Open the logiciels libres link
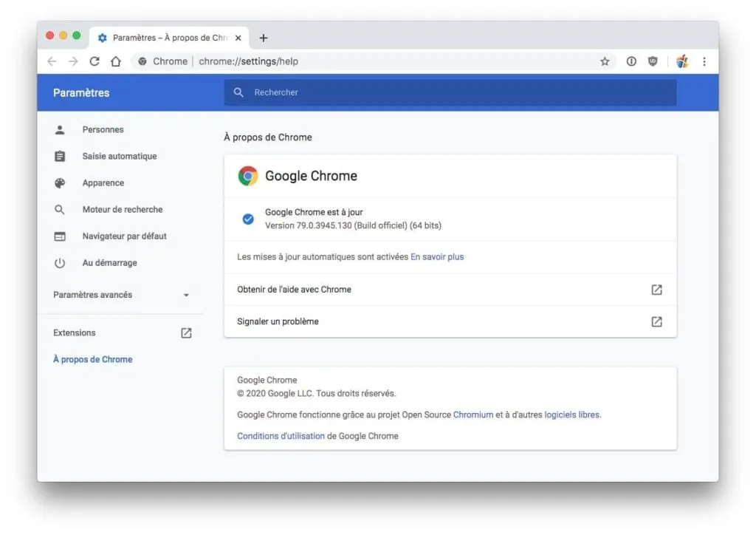 pyautogui.click(x=572, y=415)
